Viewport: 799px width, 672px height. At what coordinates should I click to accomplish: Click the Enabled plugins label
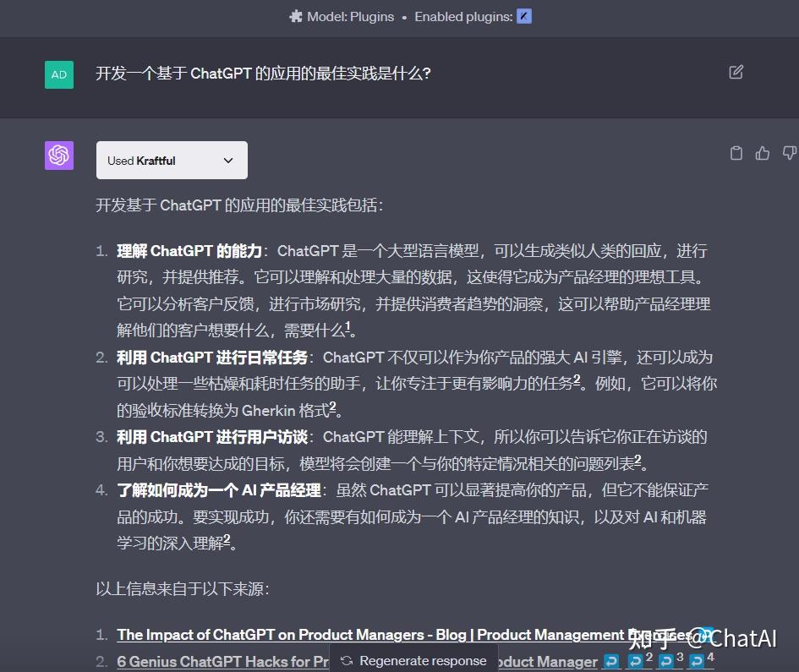pyautogui.click(x=463, y=16)
